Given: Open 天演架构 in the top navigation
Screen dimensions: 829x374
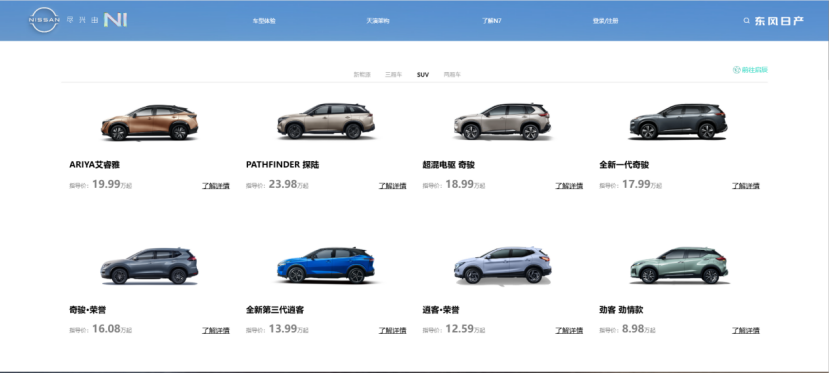Looking at the screenshot, I should pyautogui.click(x=377, y=21).
